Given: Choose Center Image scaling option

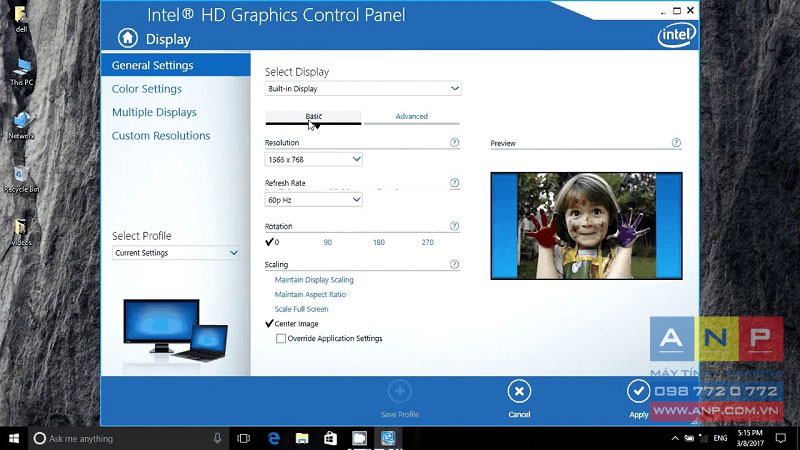Looking at the screenshot, I should [x=292, y=323].
